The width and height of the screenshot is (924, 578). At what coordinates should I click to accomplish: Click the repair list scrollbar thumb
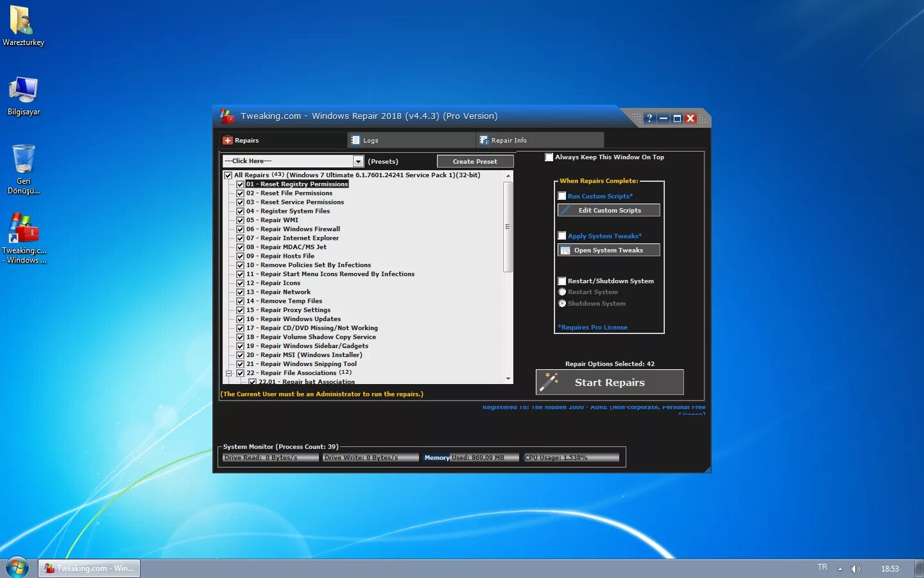(x=508, y=227)
